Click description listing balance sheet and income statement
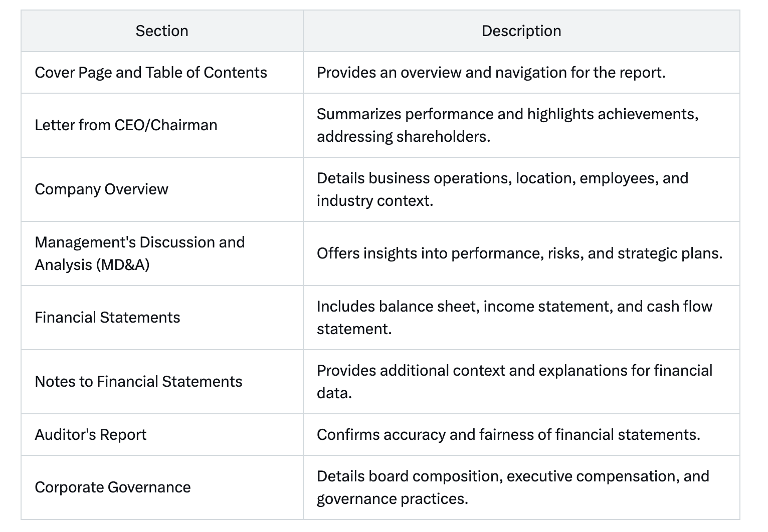Image resolution: width=768 pixels, height=532 pixels. point(515,318)
